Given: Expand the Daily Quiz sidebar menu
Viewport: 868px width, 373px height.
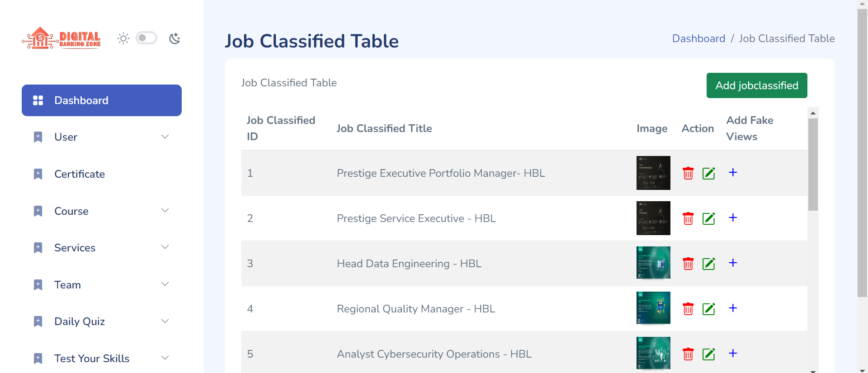Looking at the screenshot, I should [x=101, y=321].
